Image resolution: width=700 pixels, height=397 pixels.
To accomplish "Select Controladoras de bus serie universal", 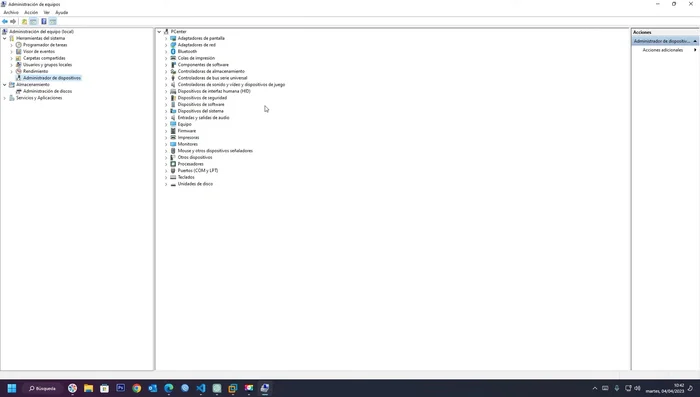I will coord(212,78).
